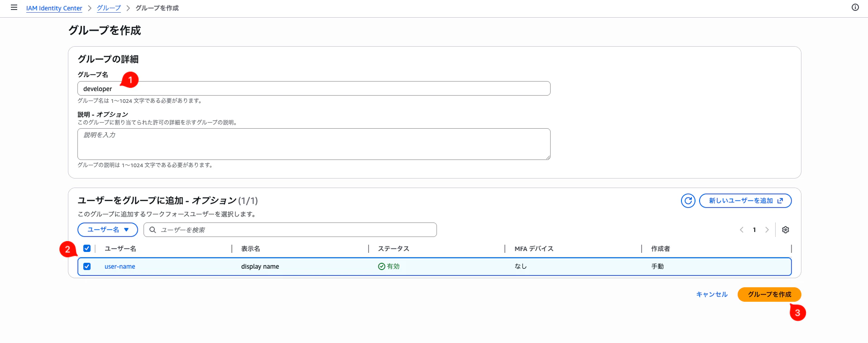
Task: Click the ユーザー名 column header
Action: (x=120, y=249)
